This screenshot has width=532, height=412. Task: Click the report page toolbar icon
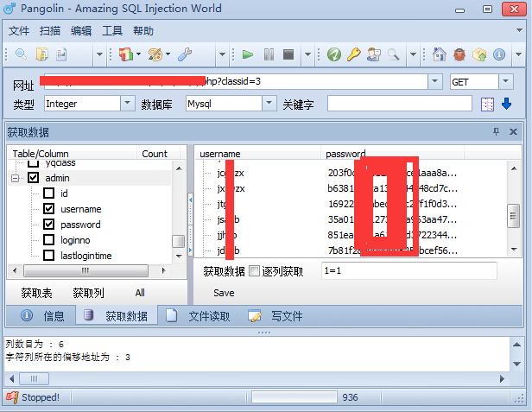[61, 54]
